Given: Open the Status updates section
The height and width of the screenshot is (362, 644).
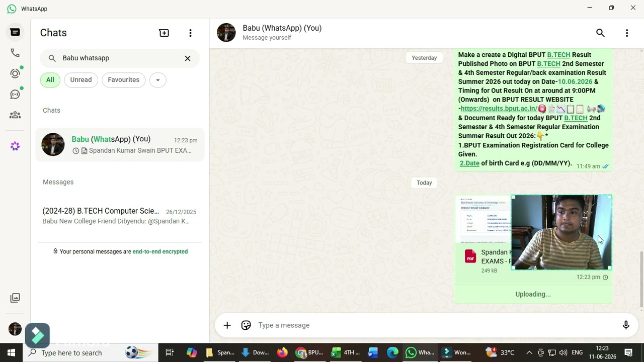Looking at the screenshot, I should (x=15, y=73).
